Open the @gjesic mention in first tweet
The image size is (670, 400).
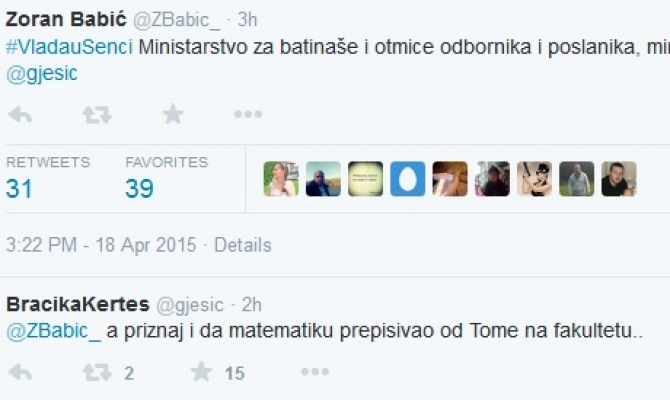tap(42, 73)
